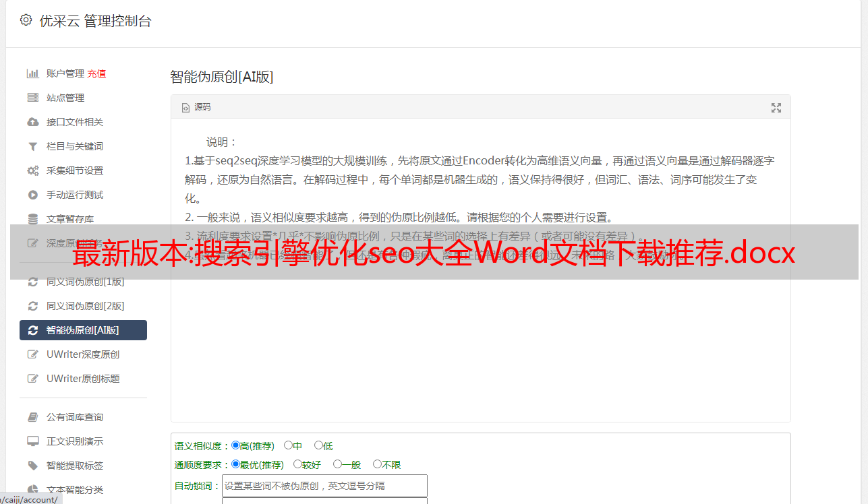Click the database icon for 文章暂存库

coord(32,219)
